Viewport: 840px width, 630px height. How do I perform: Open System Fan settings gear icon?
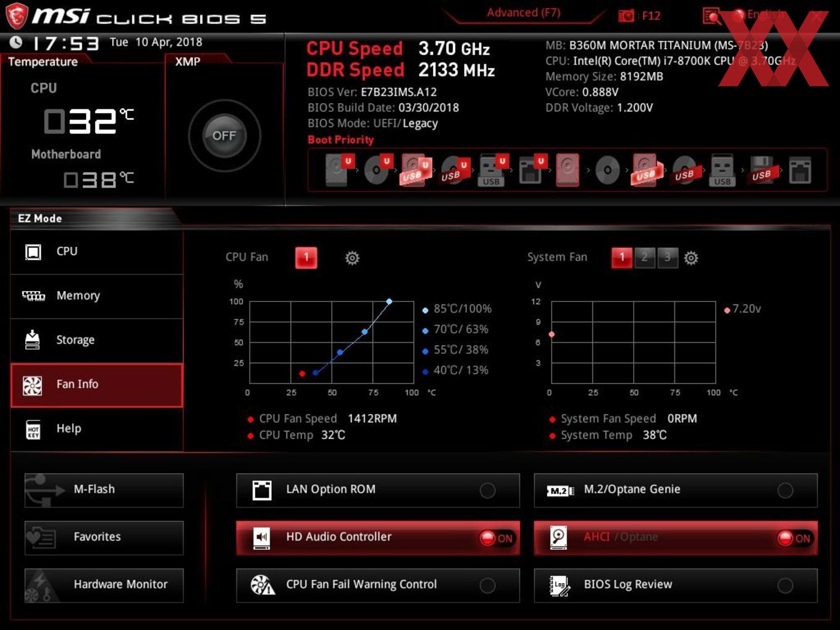click(x=691, y=258)
